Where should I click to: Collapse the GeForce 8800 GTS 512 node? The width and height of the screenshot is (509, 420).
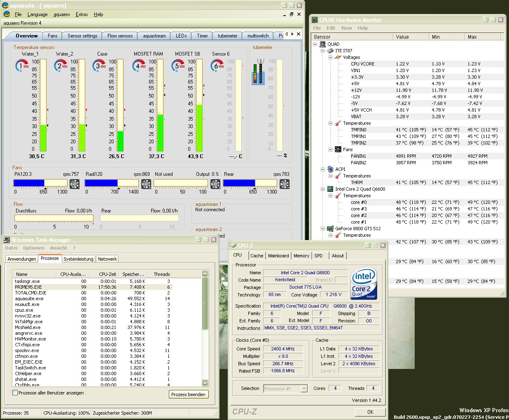pyautogui.click(x=323, y=229)
